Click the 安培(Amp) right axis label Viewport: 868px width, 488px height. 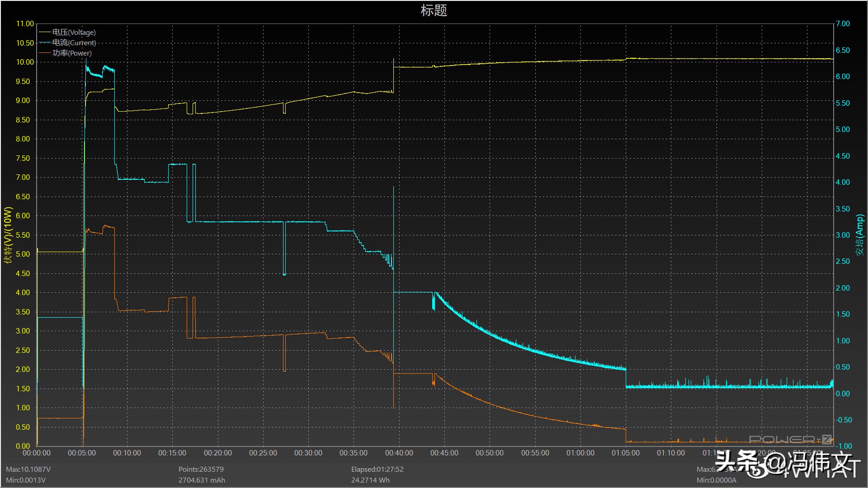(x=859, y=235)
